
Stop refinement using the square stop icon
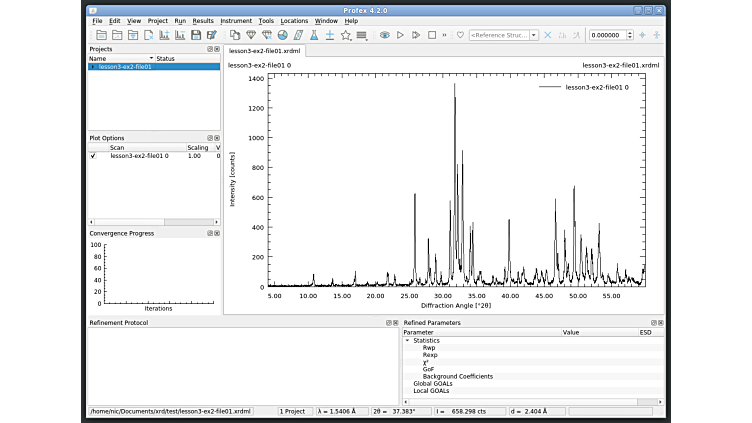click(432, 35)
